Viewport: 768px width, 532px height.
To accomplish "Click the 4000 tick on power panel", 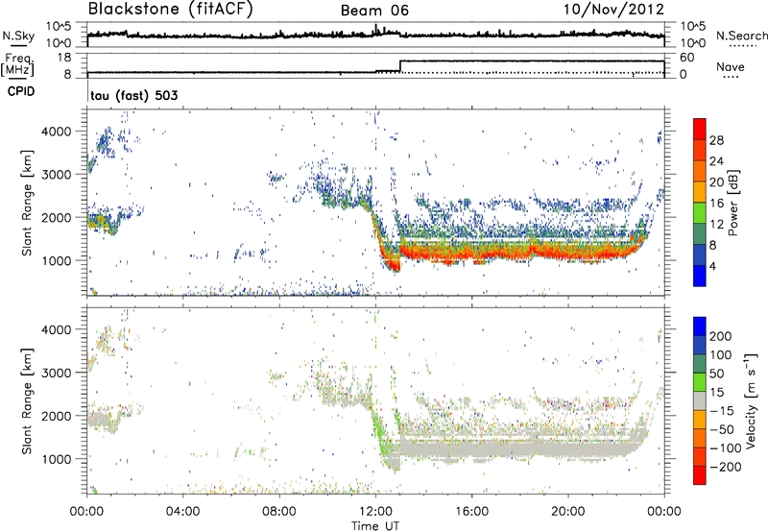I will (56, 132).
